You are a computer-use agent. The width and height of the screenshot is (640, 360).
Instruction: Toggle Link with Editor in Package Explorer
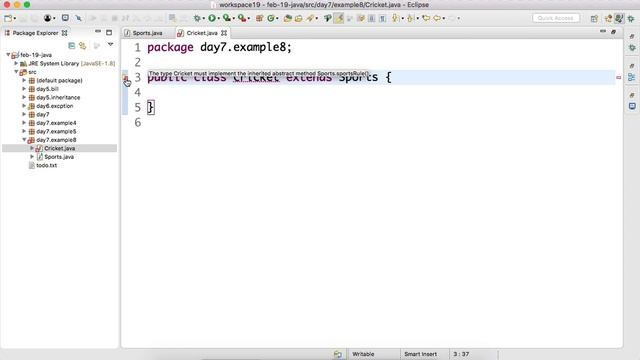pos(82,46)
